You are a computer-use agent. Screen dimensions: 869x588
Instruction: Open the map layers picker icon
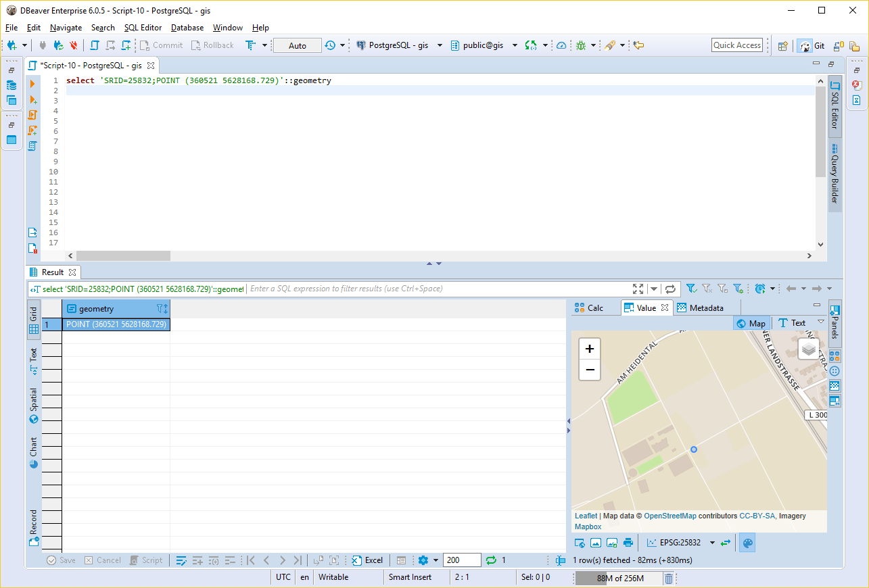[809, 349]
